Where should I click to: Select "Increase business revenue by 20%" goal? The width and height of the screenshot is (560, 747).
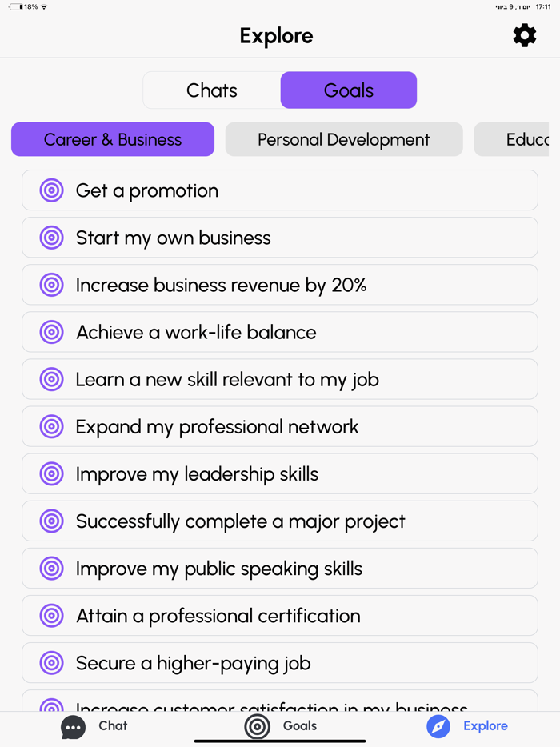click(x=280, y=285)
